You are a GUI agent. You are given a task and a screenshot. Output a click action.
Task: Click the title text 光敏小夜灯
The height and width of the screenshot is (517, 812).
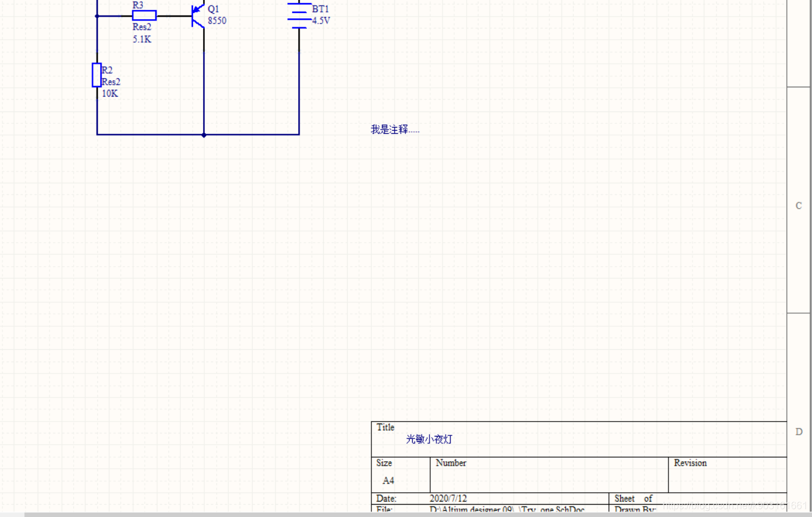(x=429, y=440)
